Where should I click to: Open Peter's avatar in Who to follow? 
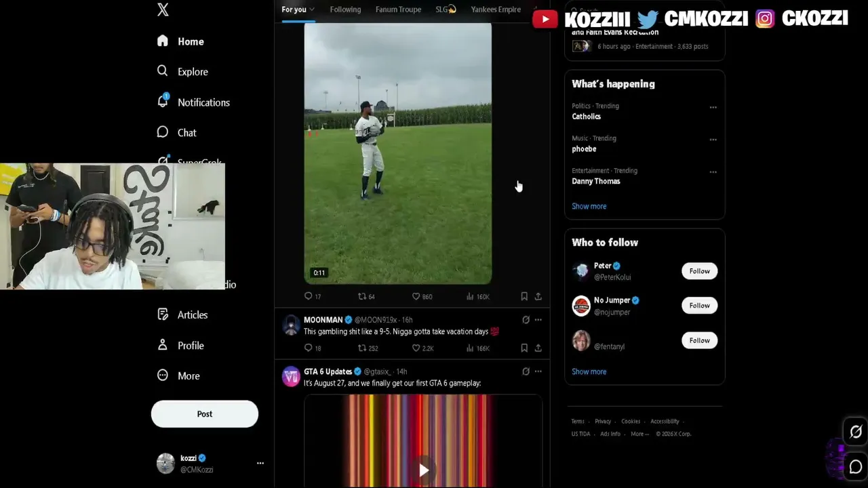click(581, 271)
